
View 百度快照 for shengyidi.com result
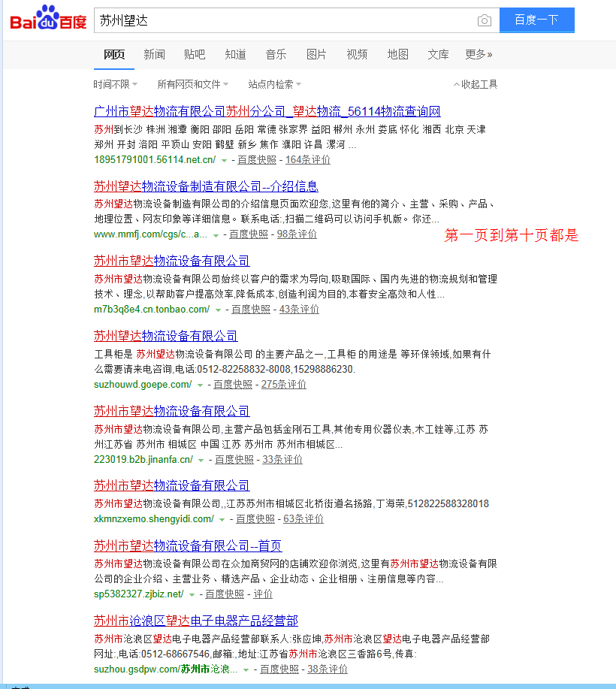(255, 519)
